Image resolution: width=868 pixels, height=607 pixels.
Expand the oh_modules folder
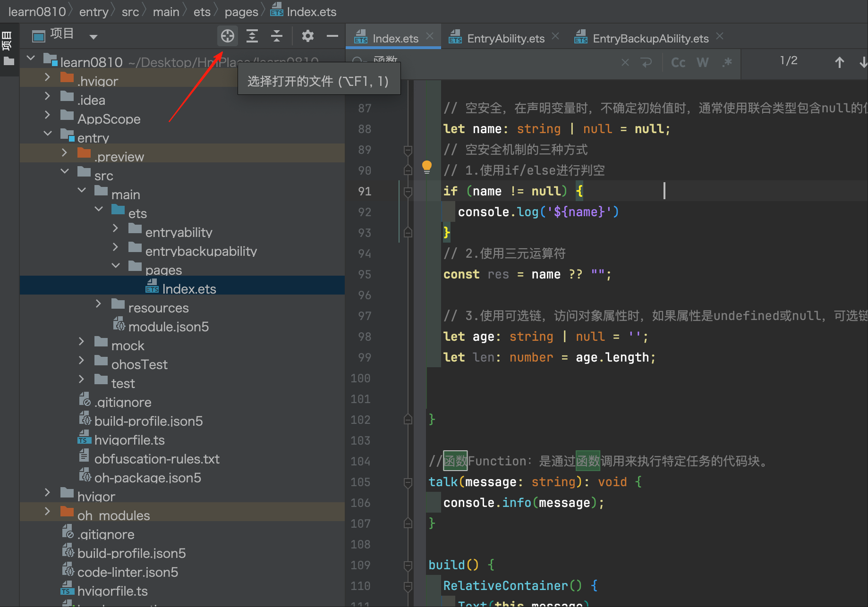[x=47, y=511]
